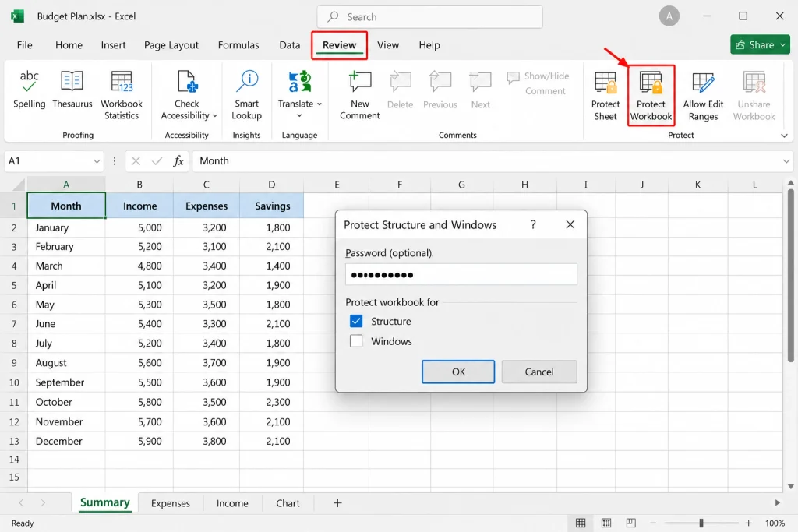Screen dimensions: 798x532
Task: Collapse the ribbon with chevron
Action: (784, 136)
